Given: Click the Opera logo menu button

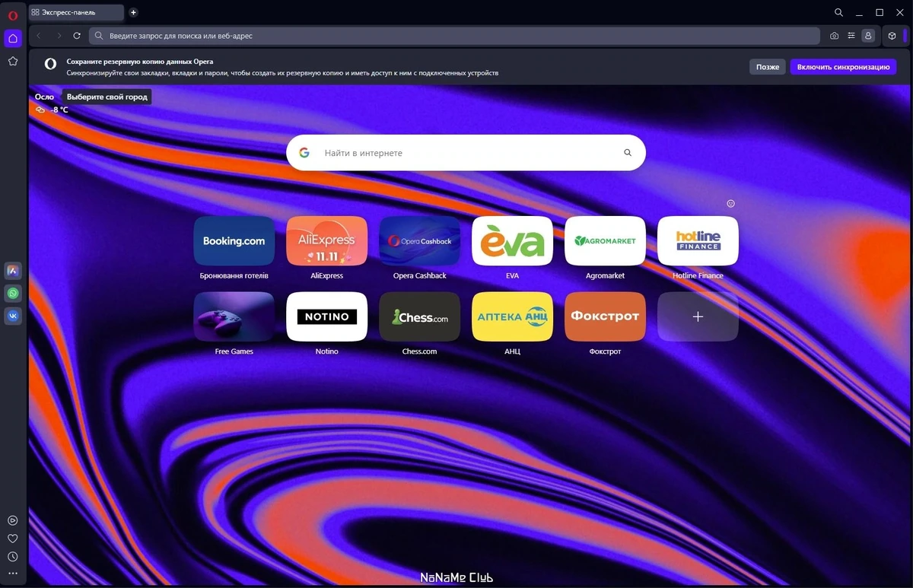Looking at the screenshot, I should coord(13,15).
